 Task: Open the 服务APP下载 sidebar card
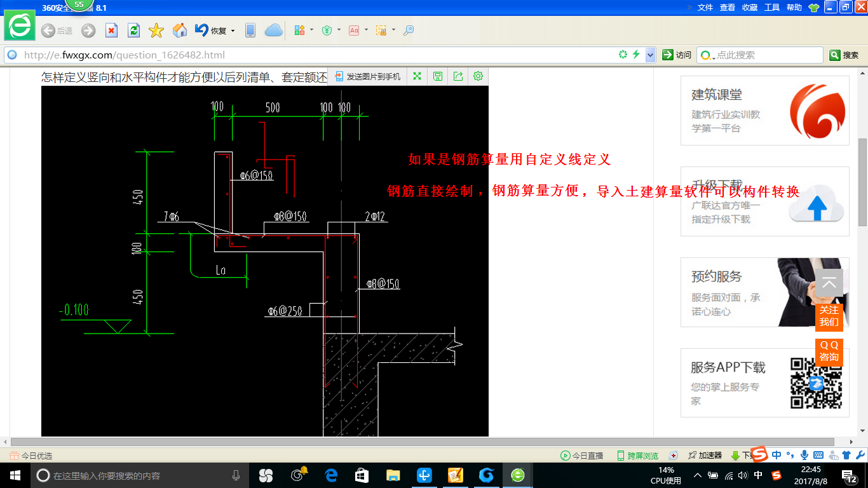point(765,383)
